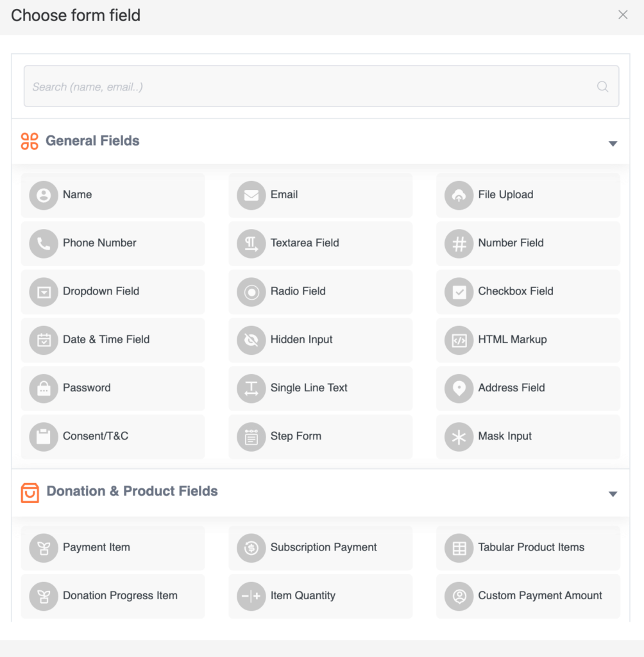644x657 pixels.
Task: Add a Checkbox Field to form
Action: [x=528, y=292]
